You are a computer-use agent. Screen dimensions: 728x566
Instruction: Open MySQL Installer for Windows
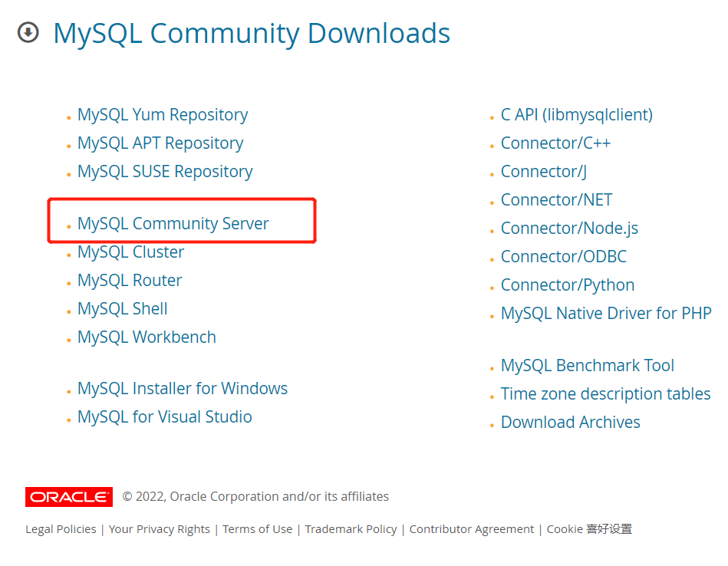(183, 388)
